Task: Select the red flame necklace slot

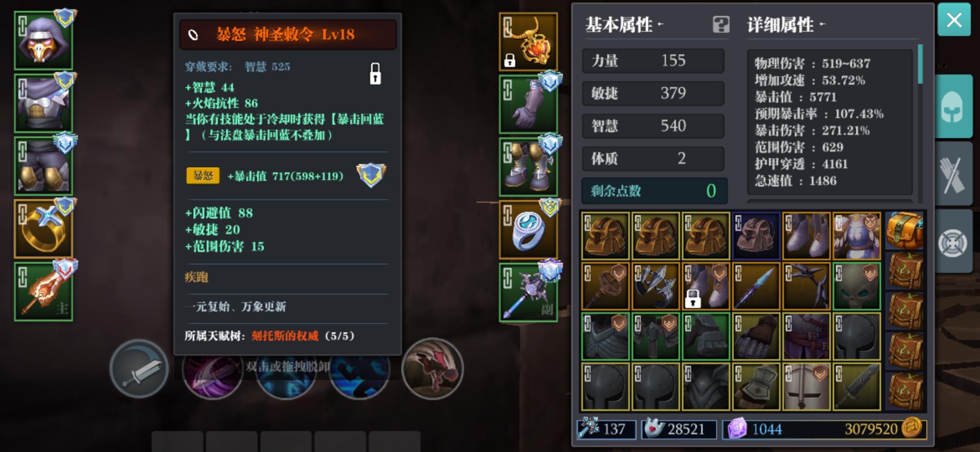Action: click(x=529, y=41)
